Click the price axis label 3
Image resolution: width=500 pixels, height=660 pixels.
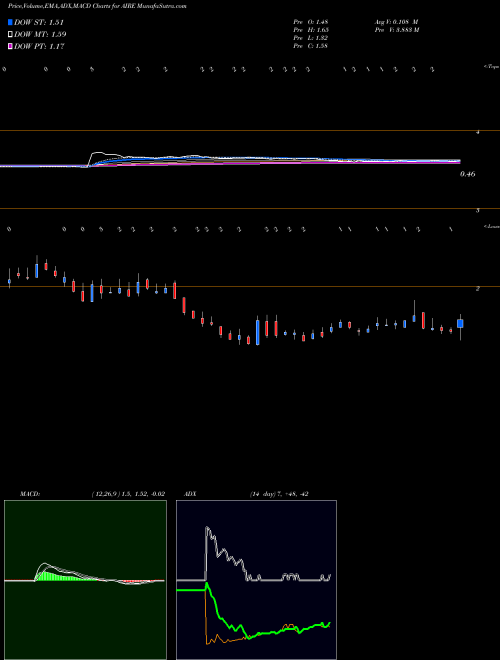tap(478, 210)
